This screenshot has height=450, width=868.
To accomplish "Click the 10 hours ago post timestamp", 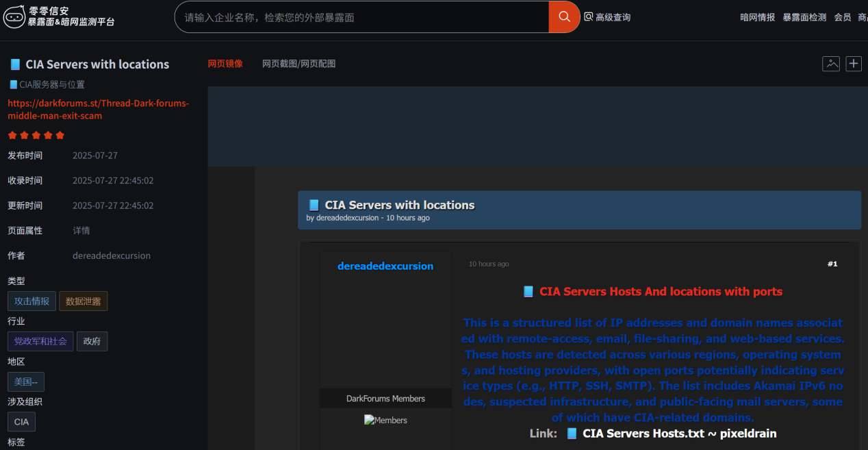I will point(489,264).
